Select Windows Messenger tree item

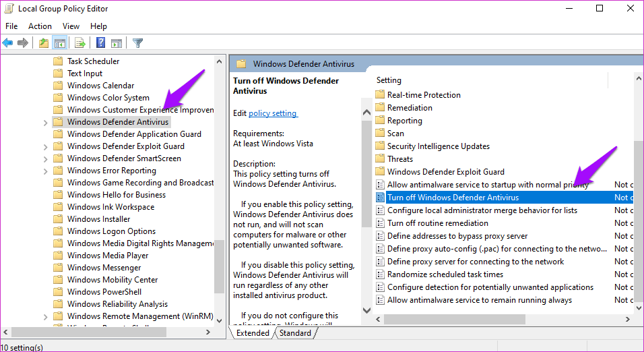[104, 268]
